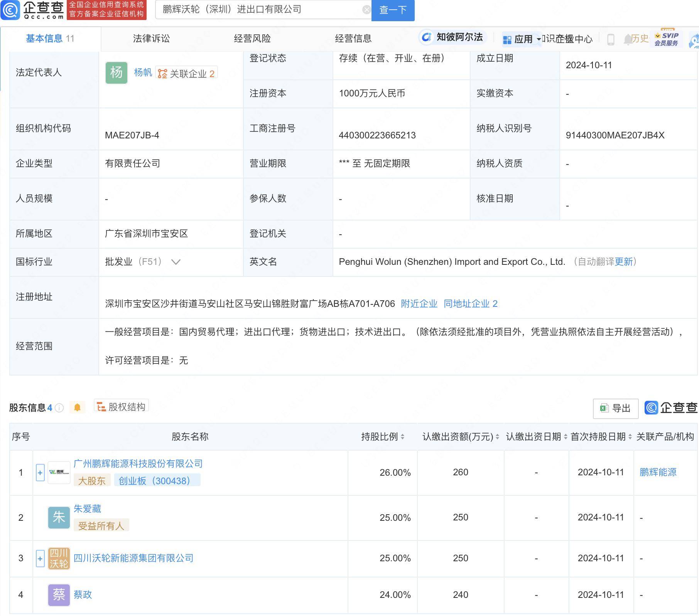
Task: Open 四川沃轮新能源集团有限公司 link
Action: pos(133,558)
